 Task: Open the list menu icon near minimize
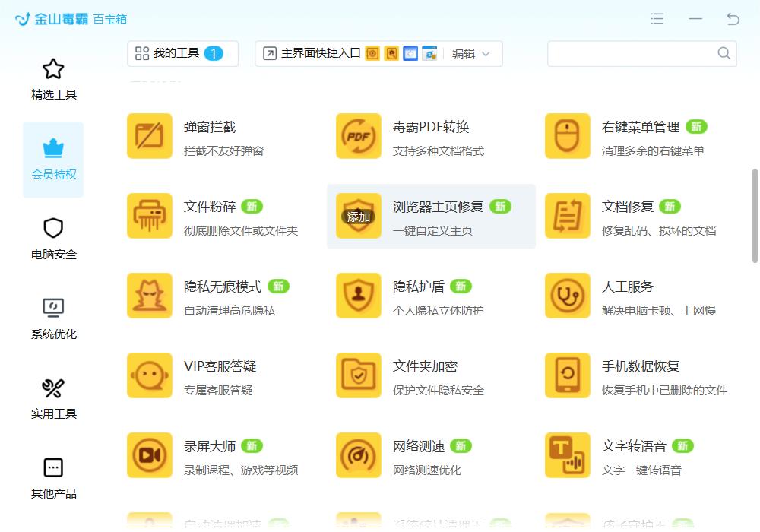click(657, 19)
